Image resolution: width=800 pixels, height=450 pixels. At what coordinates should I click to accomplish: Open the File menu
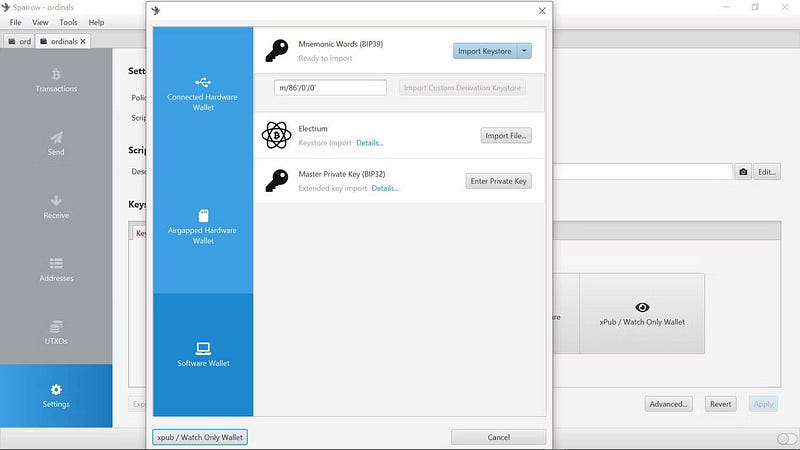[x=15, y=22]
